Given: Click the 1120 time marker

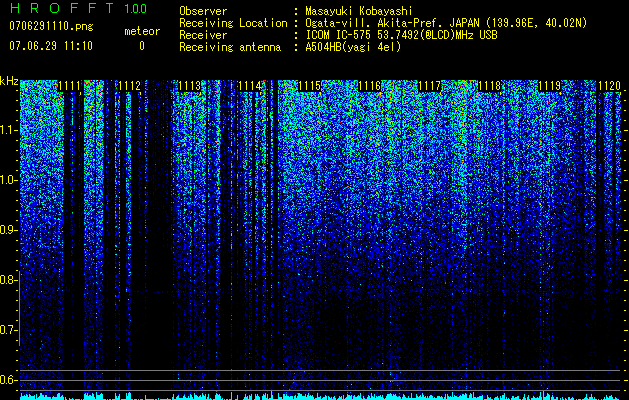Looking at the screenshot, I should tap(609, 86).
